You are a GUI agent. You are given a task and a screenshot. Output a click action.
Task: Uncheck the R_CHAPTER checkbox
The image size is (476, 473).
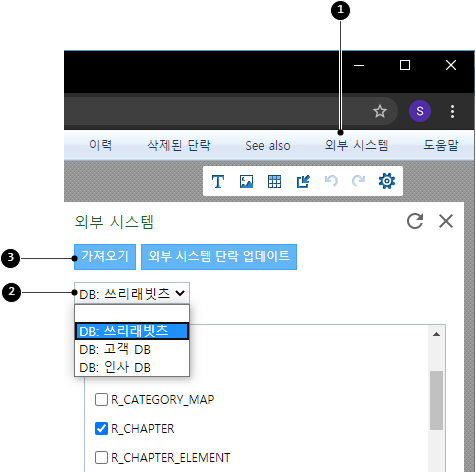click(101, 428)
